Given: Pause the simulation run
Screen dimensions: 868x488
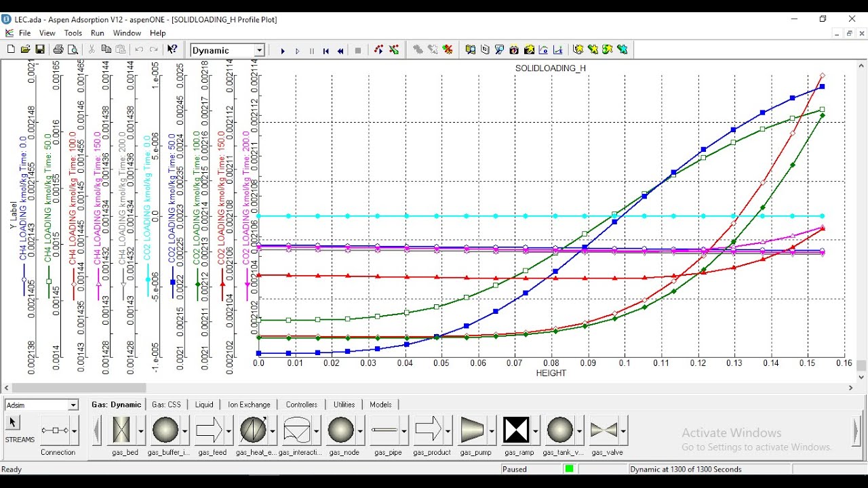Looking at the screenshot, I should [x=312, y=51].
